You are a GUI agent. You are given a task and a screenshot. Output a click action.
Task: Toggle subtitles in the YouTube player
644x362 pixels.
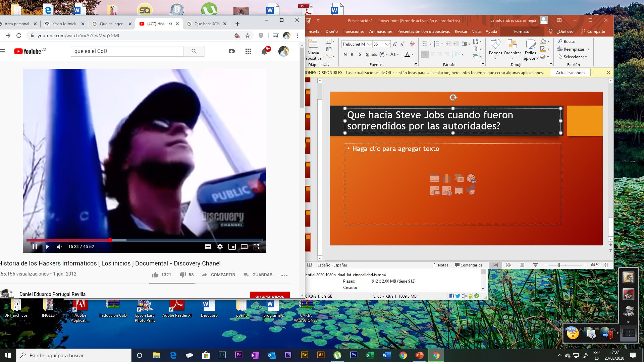(x=208, y=247)
